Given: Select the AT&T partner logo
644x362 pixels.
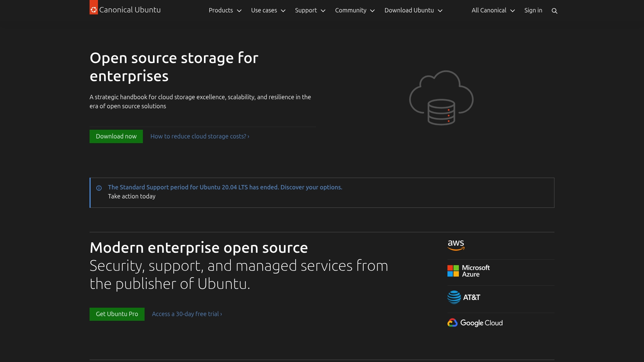Looking at the screenshot, I should click(463, 297).
